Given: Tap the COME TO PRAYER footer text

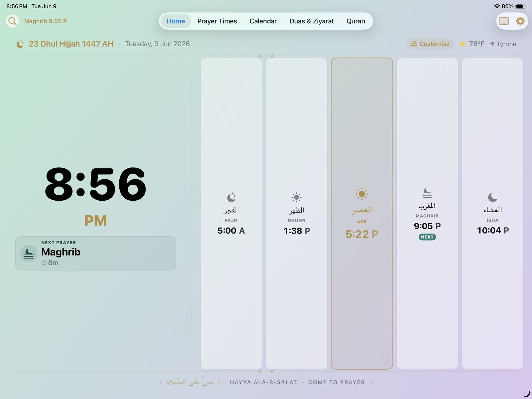Looking at the screenshot, I should click(336, 382).
